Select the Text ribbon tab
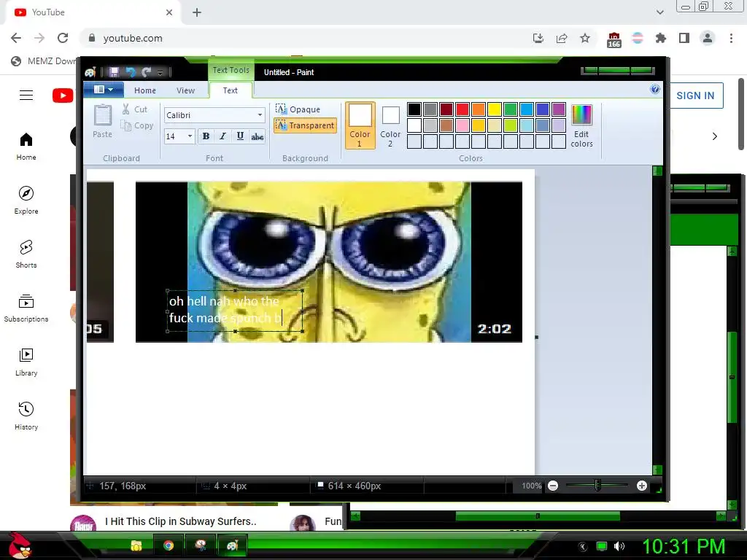The width and height of the screenshot is (747, 560). 230,90
